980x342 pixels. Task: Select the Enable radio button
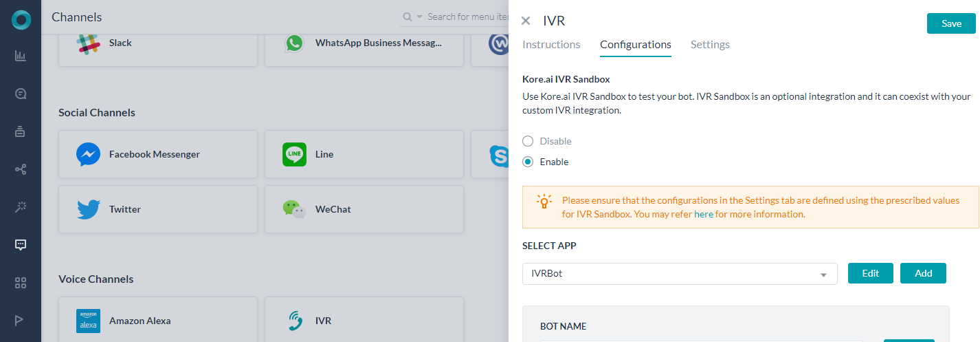pyautogui.click(x=528, y=162)
